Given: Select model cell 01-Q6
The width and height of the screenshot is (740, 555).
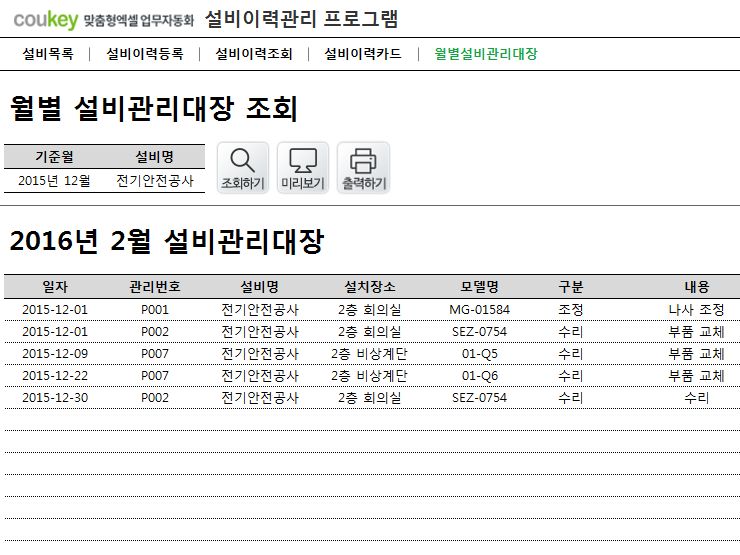Looking at the screenshot, I should click(479, 376).
